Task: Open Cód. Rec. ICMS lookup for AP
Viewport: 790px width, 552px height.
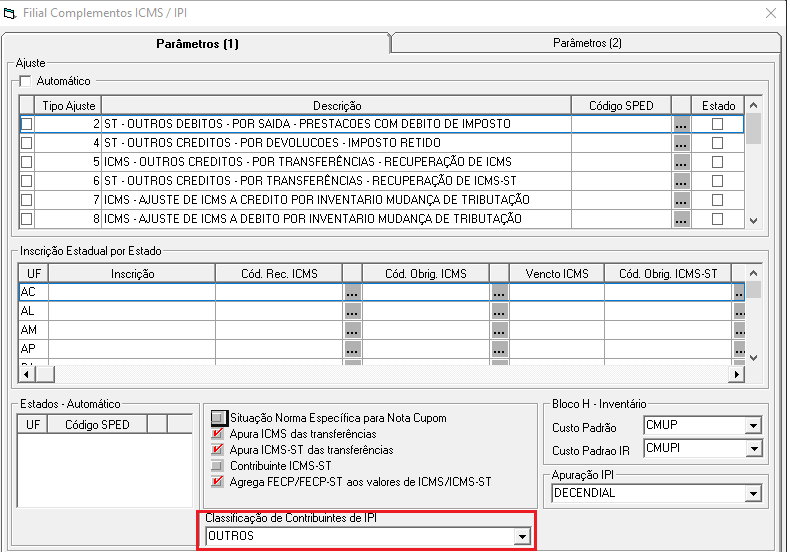Action: (352, 349)
